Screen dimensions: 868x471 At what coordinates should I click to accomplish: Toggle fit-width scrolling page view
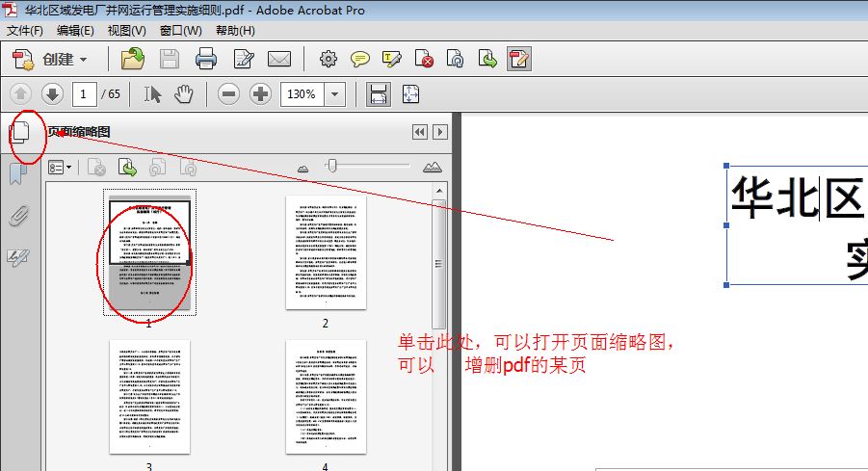[x=379, y=94]
